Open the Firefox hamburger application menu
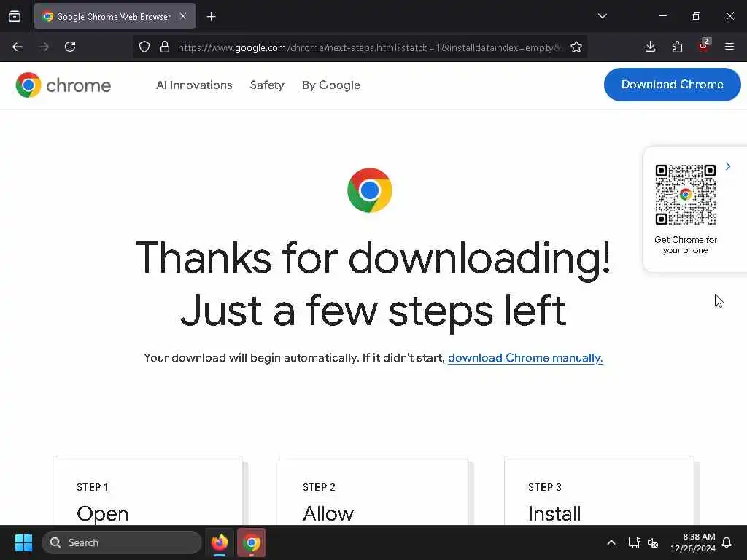 point(729,47)
